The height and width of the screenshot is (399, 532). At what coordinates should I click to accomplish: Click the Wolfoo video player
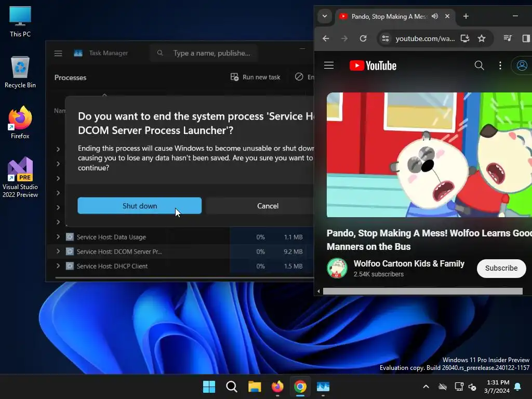(429, 155)
